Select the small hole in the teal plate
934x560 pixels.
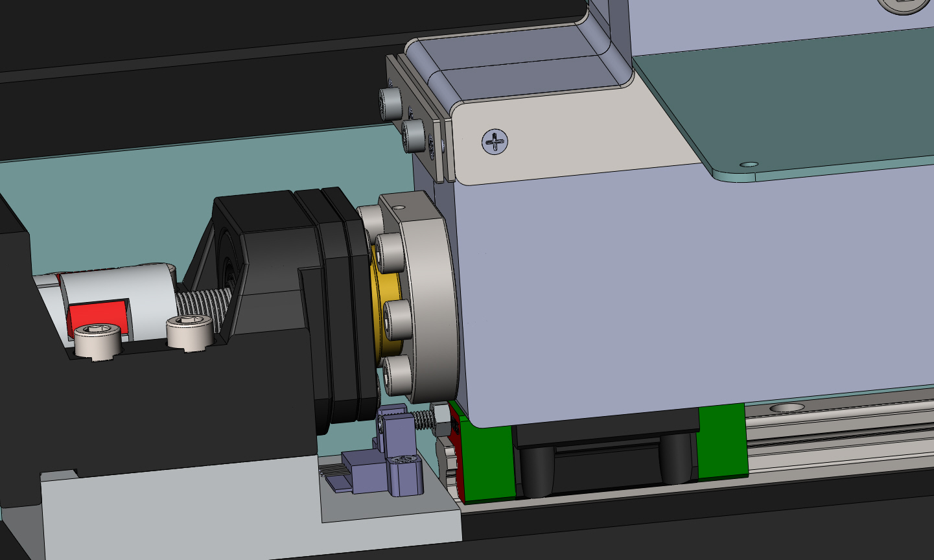tap(749, 165)
